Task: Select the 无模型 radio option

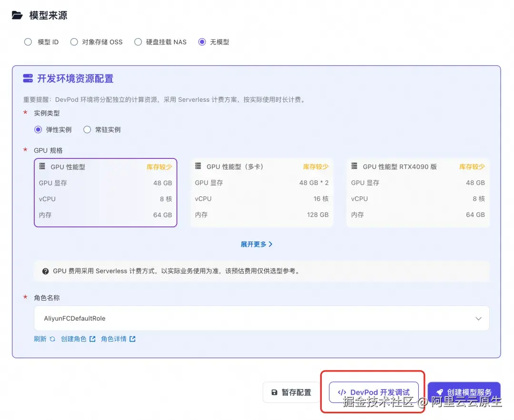Action: 202,42
